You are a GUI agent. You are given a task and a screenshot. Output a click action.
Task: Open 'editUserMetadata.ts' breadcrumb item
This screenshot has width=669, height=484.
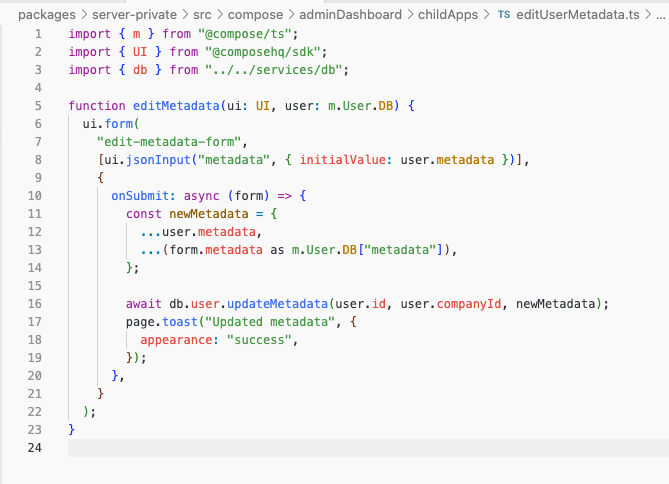coord(578,15)
